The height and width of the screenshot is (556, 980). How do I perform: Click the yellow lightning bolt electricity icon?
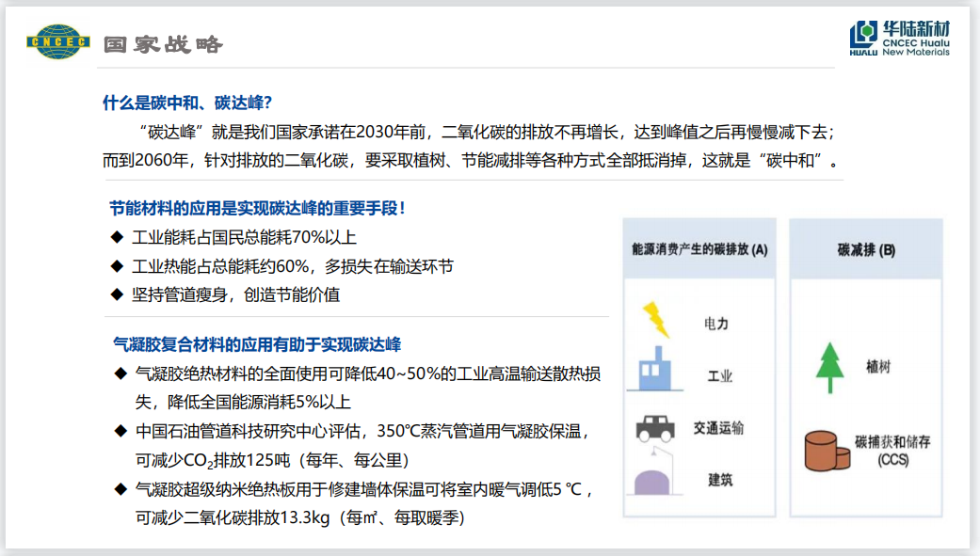pos(655,320)
